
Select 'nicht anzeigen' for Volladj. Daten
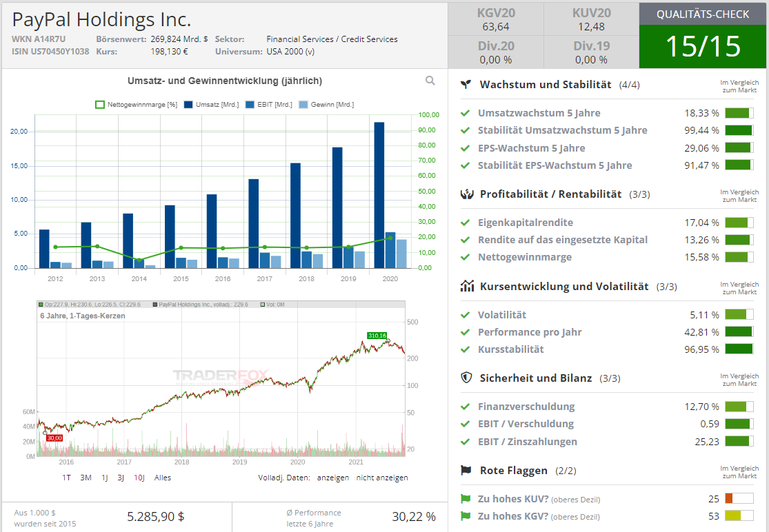(x=382, y=478)
